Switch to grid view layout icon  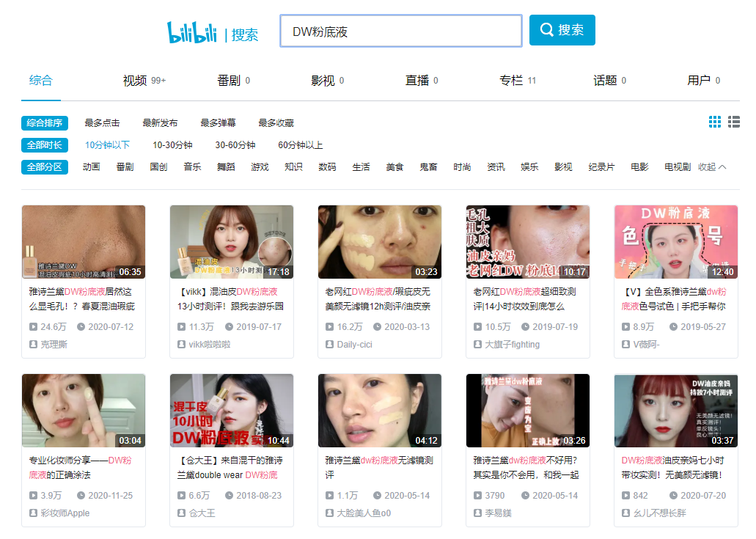[x=714, y=122]
